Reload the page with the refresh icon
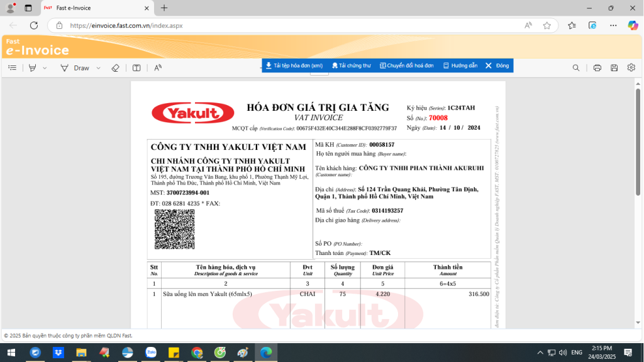 pos(34,26)
